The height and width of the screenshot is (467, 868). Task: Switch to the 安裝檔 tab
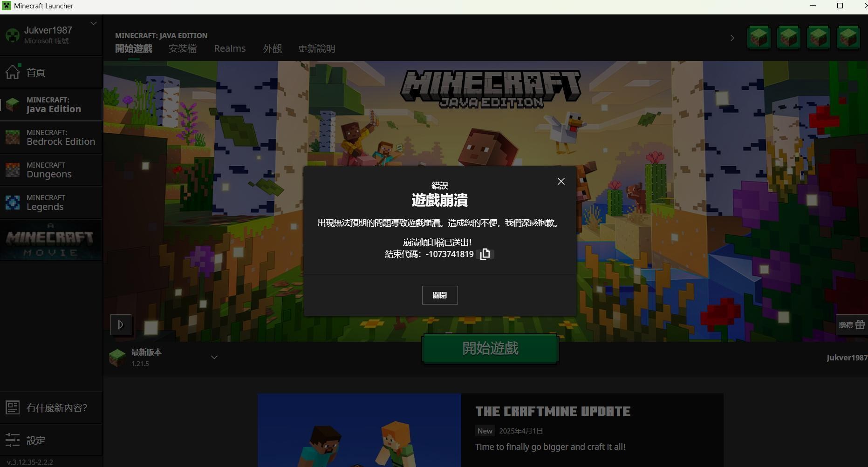pyautogui.click(x=182, y=48)
